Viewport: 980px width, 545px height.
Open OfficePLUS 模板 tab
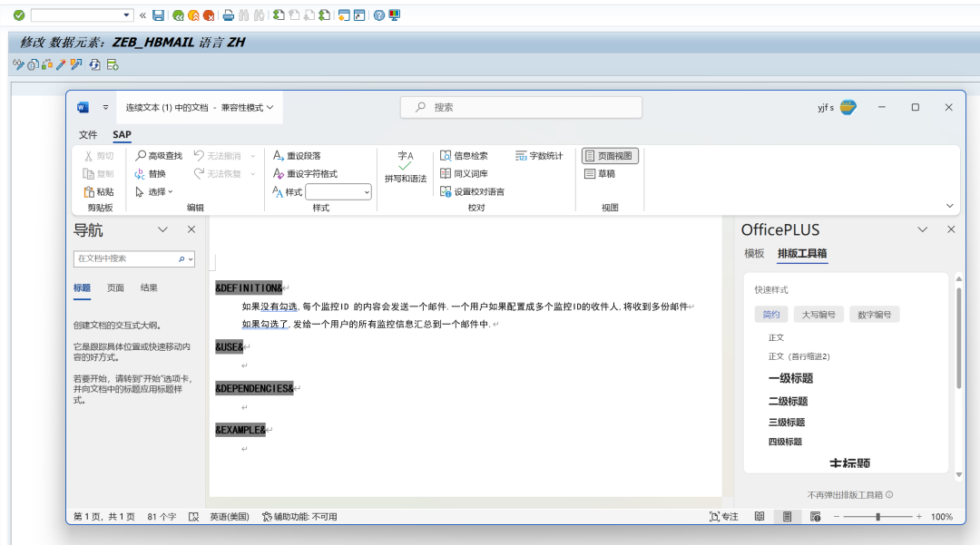754,254
